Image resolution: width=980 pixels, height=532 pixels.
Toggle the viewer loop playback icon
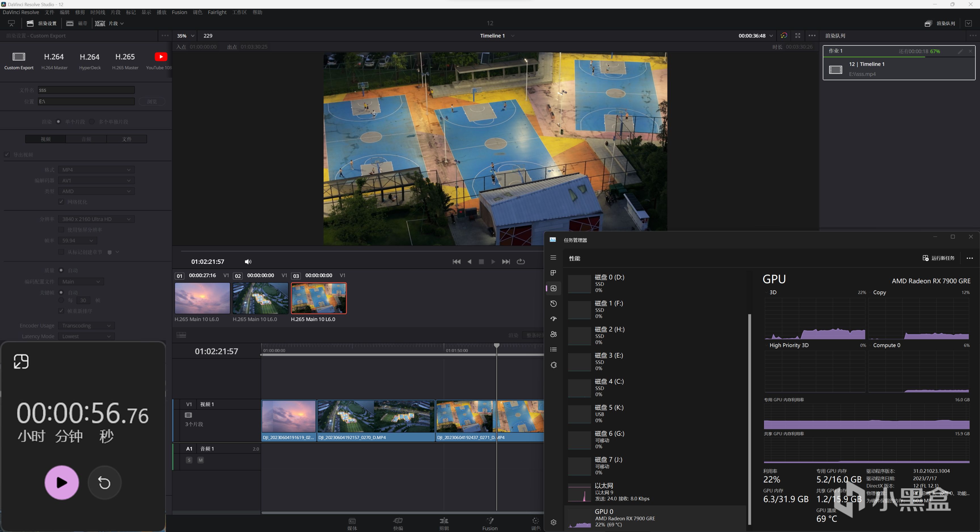click(x=520, y=262)
